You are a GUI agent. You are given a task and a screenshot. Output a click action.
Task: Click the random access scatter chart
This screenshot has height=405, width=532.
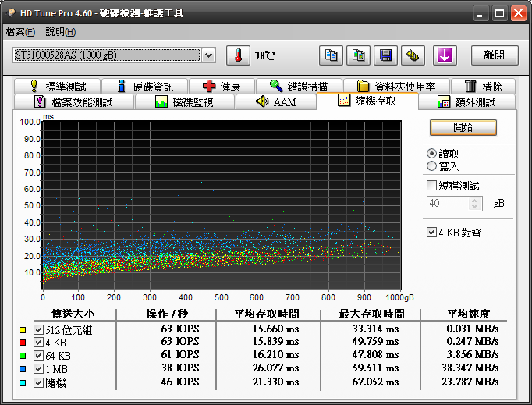click(222, 205)
